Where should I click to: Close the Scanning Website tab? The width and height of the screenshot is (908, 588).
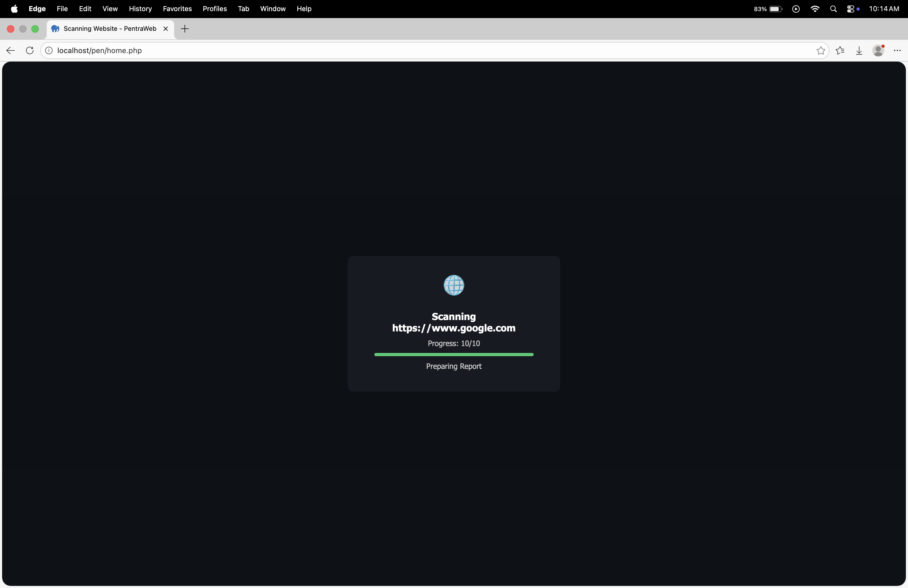click(x=166, y=29)
